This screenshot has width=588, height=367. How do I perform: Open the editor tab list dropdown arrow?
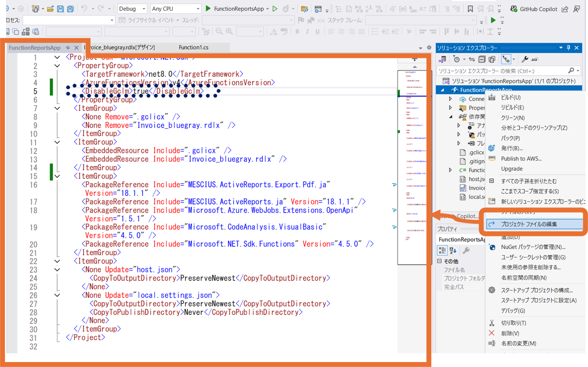[420, 48]
